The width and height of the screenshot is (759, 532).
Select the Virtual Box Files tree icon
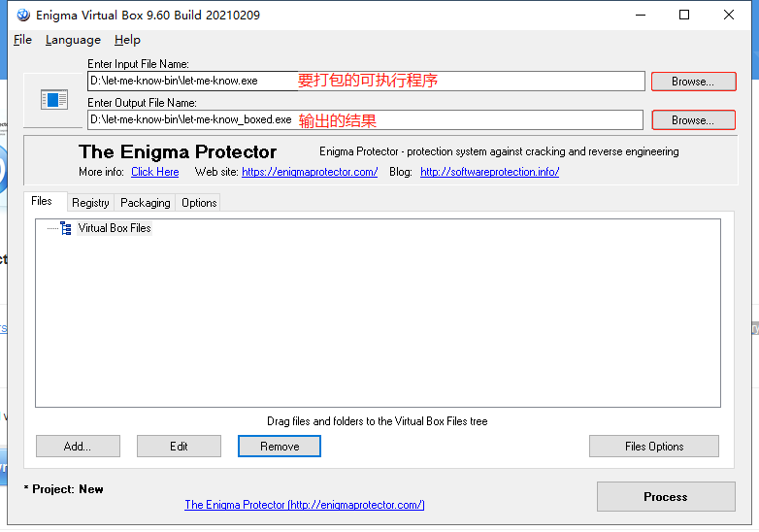click(x=66, y=228)
